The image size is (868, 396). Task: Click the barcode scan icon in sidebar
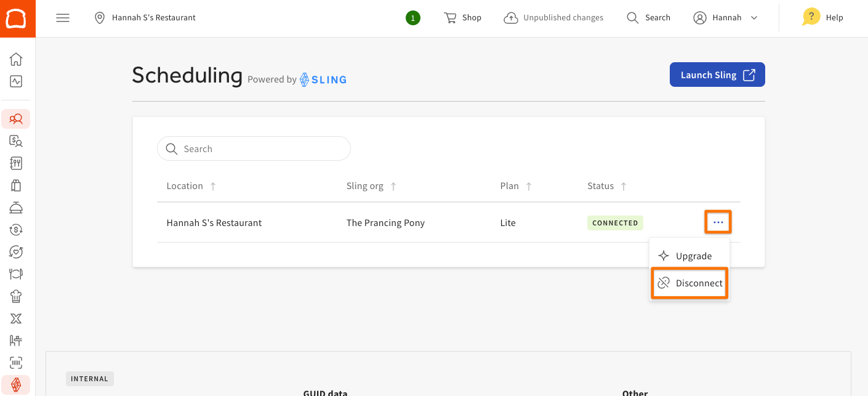coord(16,363)
